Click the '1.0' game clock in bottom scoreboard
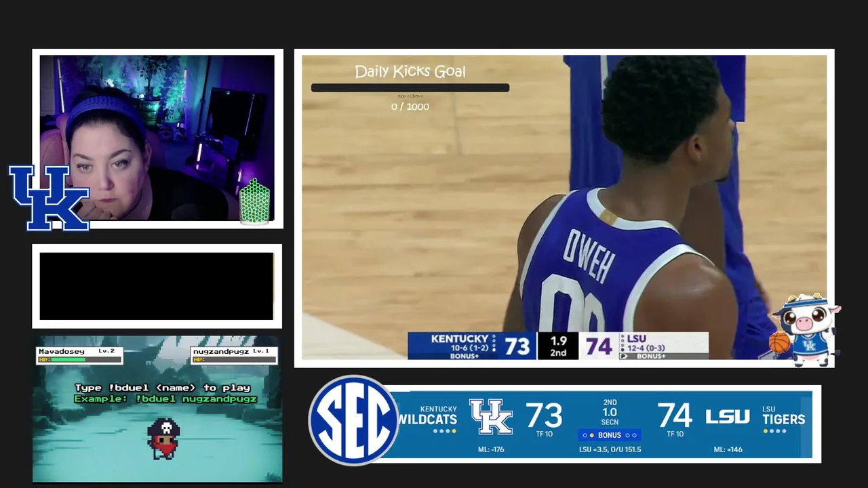Screen dimensions: 868x488 tap(610, 412)
